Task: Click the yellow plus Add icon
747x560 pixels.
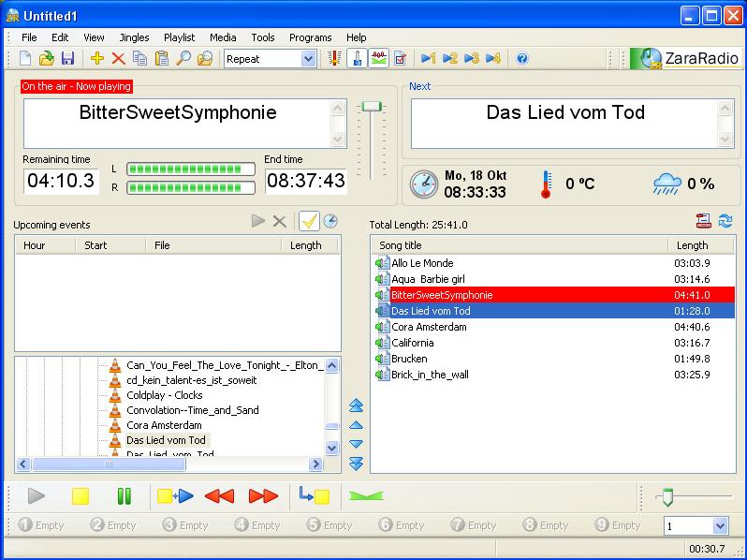Action: pos(97,59)
